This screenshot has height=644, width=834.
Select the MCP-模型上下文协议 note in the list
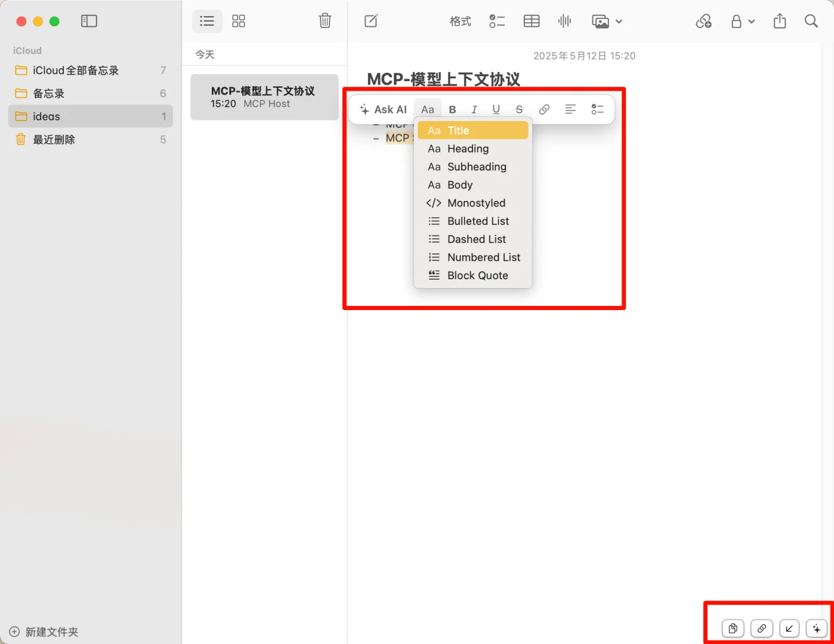pos(264,97)
